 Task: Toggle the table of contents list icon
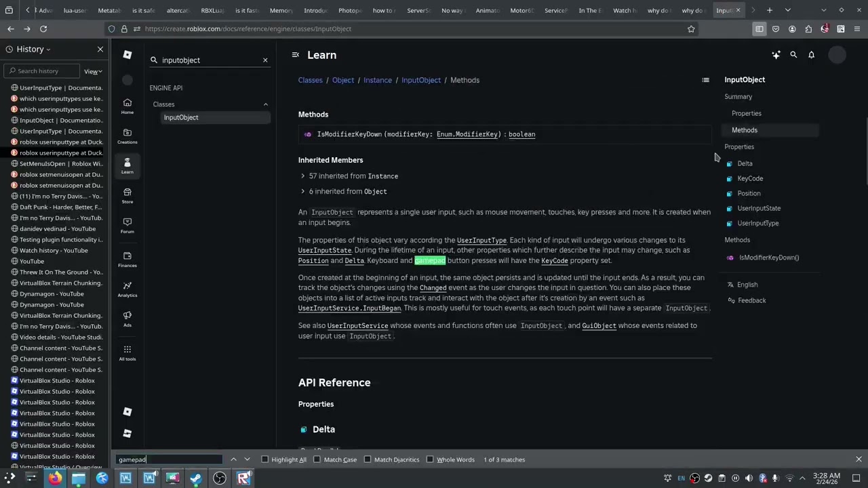pos(705,80)
